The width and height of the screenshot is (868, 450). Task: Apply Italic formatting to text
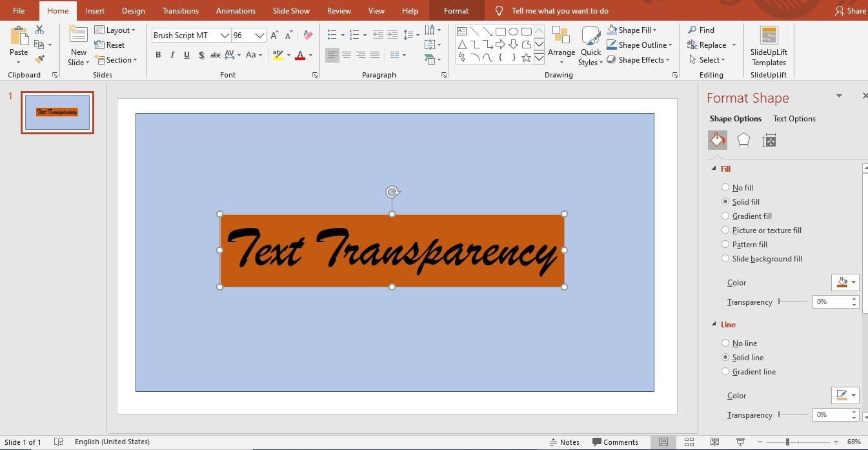(172, 56)
